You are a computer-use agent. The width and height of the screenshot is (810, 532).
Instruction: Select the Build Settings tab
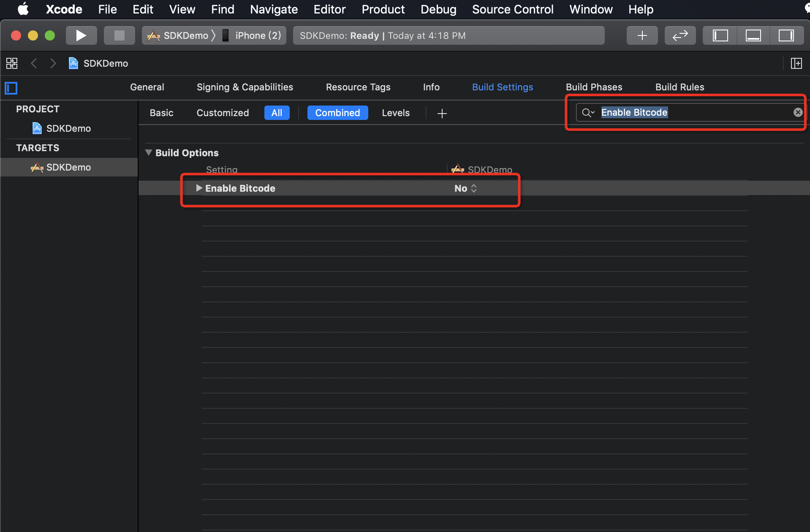click(503, 87)
